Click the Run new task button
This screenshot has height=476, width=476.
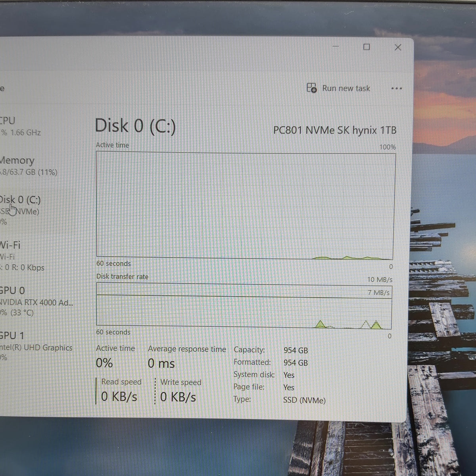[x=338, y=88]
